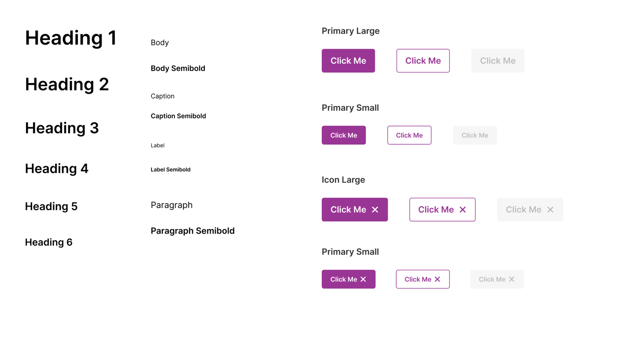Select the Heading 3 text sample
Screen dimensions: 644x352
pos(62,128)
